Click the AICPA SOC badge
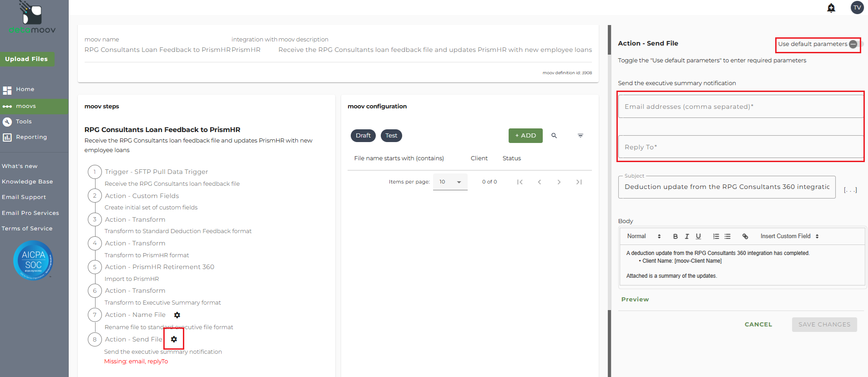 (x=33, y=260)
